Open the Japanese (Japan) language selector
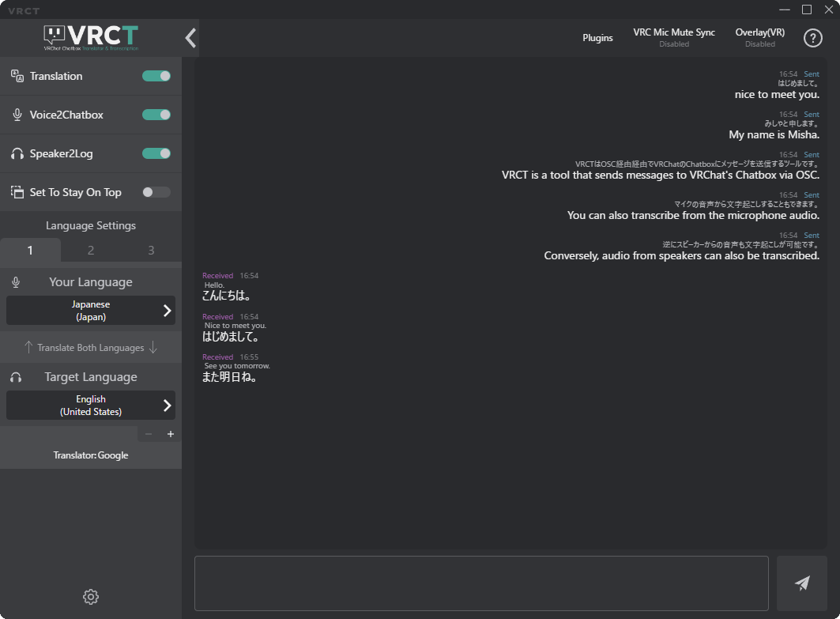Screen dimensions: 840x619 91,311
